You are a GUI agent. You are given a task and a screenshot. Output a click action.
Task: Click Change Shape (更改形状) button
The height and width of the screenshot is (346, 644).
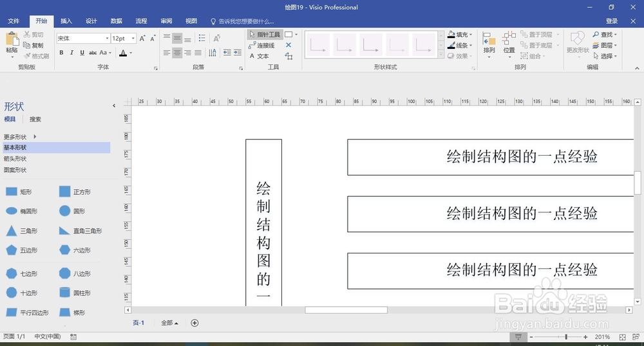click(x=578, y=44)
